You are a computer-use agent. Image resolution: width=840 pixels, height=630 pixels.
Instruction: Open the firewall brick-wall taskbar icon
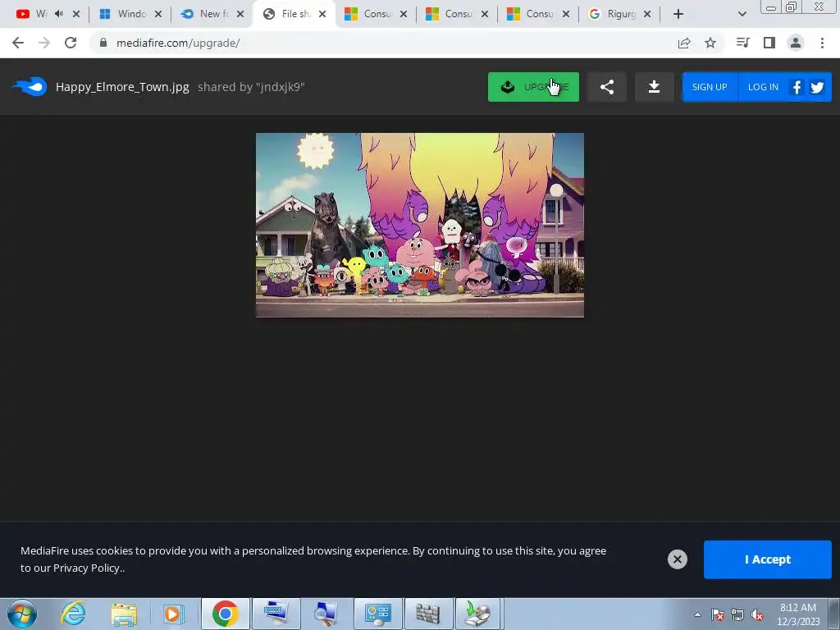428,614
